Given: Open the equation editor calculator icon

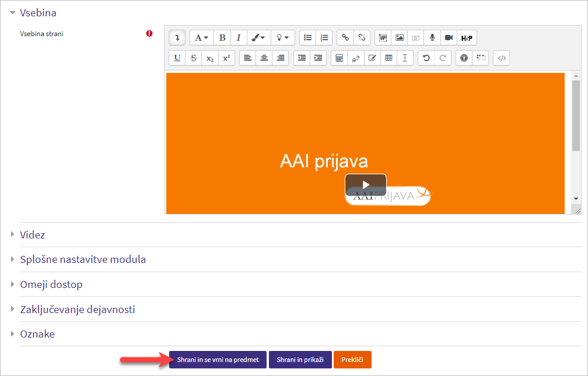Looking at the screenshot, I should (x=339, y=58).
